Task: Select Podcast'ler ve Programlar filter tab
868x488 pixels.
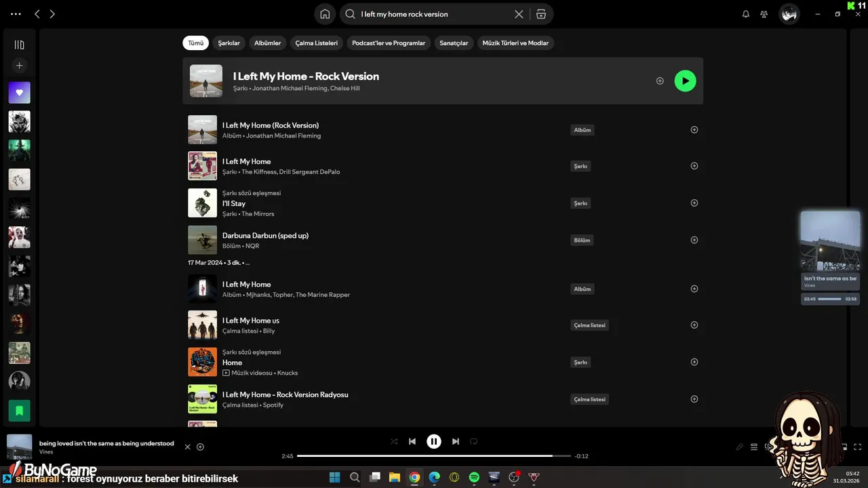Action: point(389,43)
